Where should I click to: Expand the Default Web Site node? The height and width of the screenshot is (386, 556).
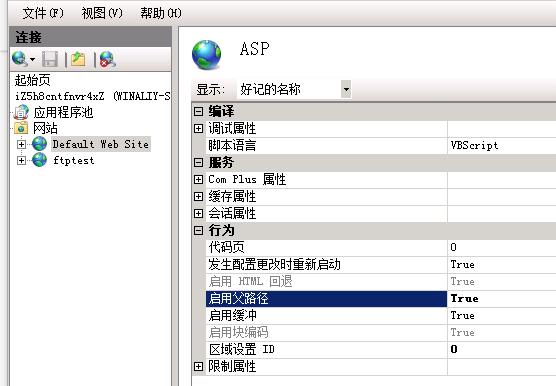[21, 144]
